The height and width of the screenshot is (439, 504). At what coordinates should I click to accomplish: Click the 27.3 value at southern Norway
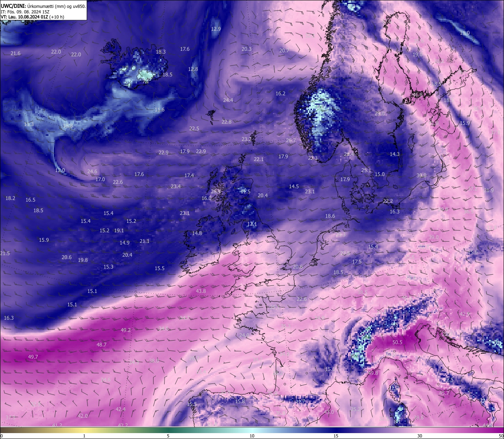coord(313,158)
